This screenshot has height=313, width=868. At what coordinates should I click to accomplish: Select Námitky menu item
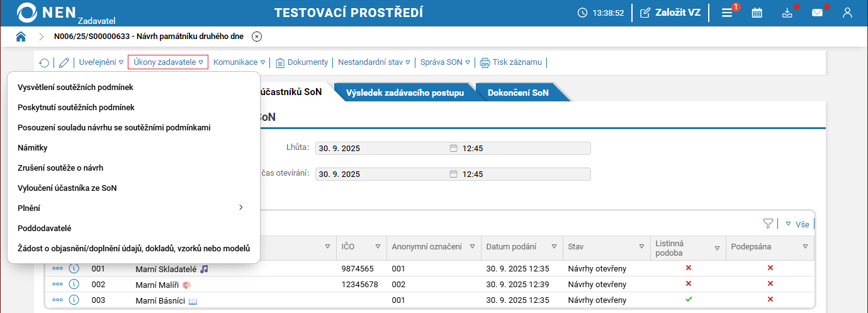(x=133, y=147)
